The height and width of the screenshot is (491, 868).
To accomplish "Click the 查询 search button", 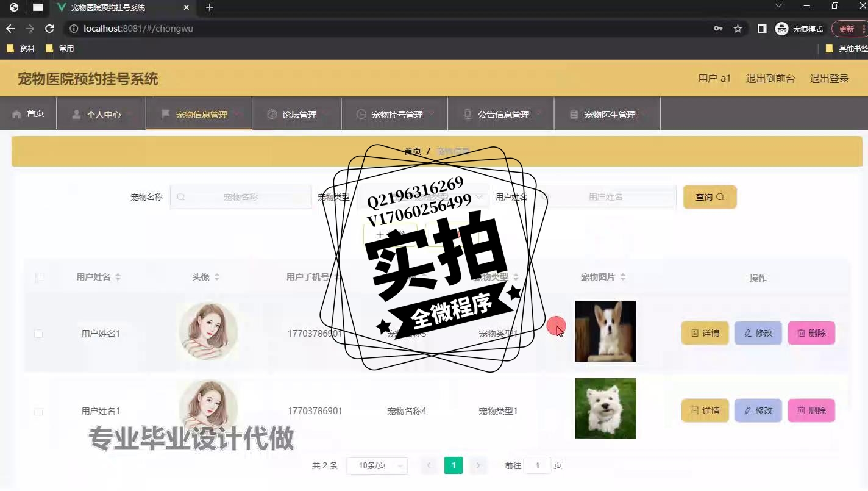I will (710, 197).
